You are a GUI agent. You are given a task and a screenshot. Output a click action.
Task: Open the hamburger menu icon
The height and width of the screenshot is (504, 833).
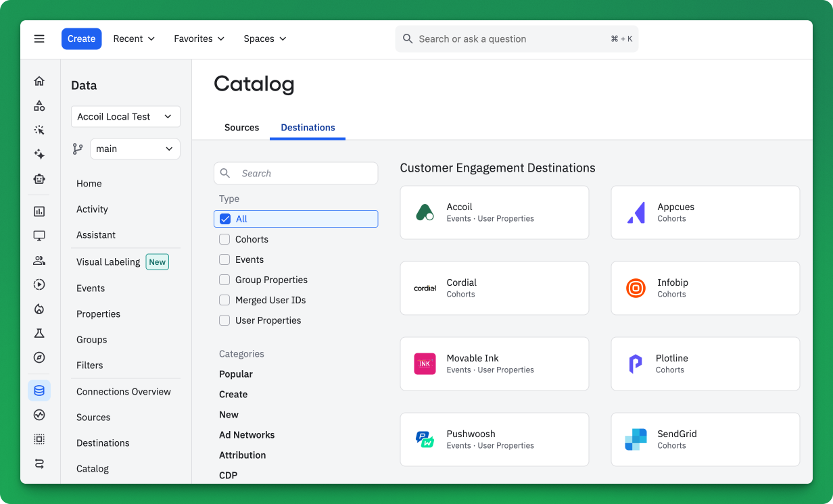39,39
